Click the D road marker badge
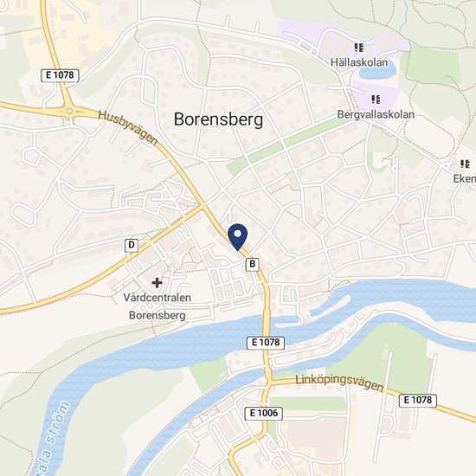 pyautogui.click(x=132, y=245)
